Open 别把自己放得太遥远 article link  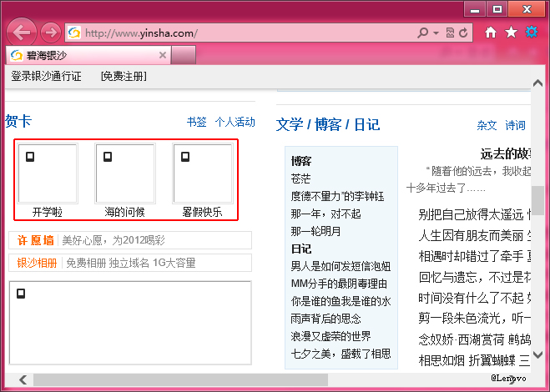click(x=471, y=214)
